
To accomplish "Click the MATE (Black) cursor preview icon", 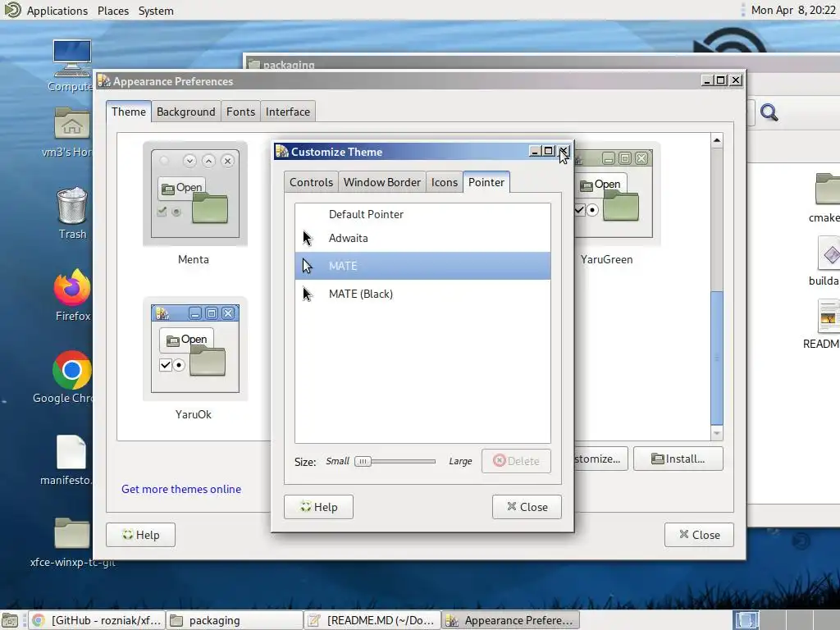I will coord(307,294).
